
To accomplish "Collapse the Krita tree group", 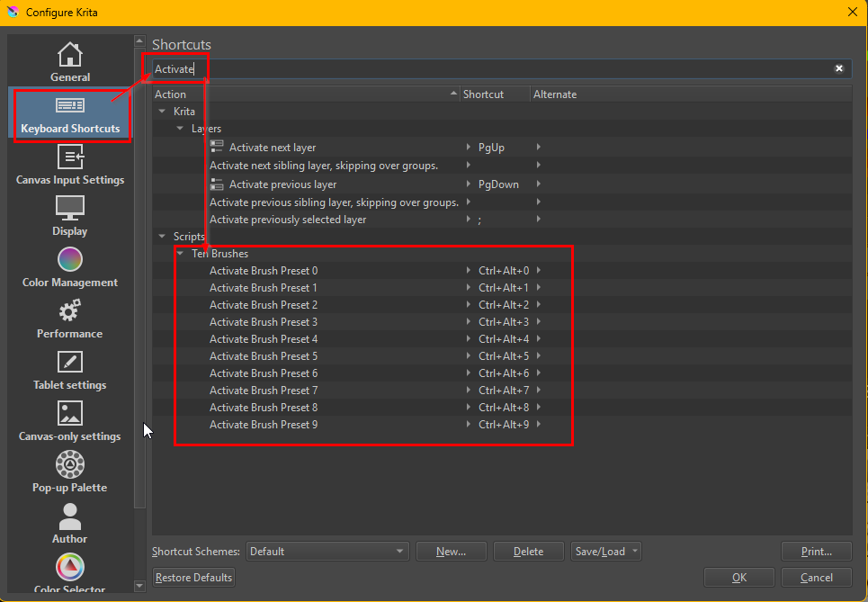I will (162, 112).
